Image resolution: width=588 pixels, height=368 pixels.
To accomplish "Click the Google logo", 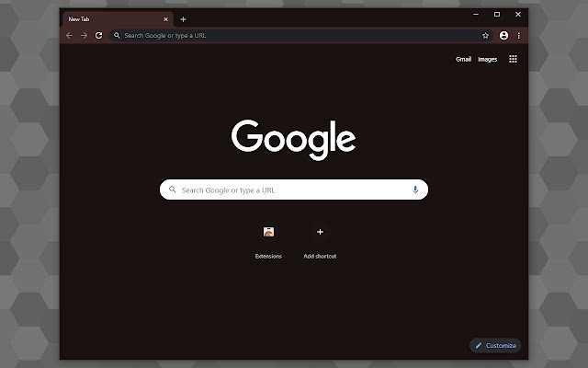I will tap(294, 140).
